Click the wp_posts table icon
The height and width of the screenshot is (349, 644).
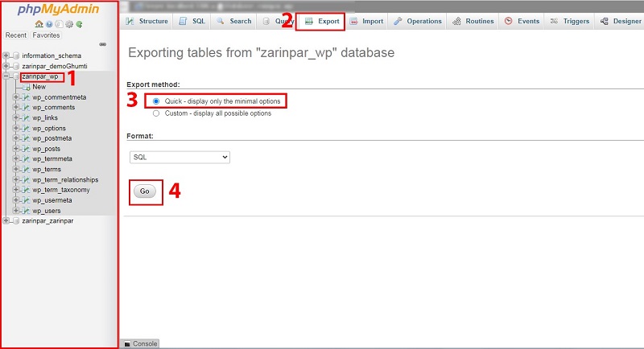pos(26,149)
